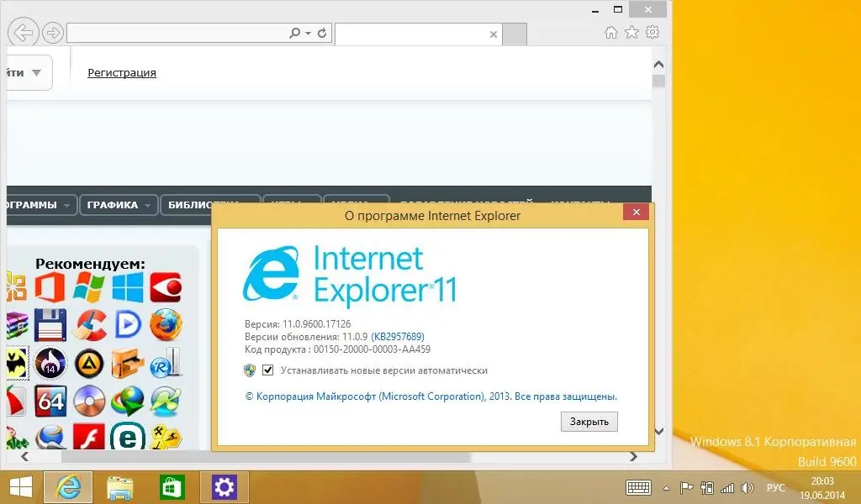The image size is (861, 504).
Task: Click the colorful Windows 7 flag icon
Action: click(89, 287)
